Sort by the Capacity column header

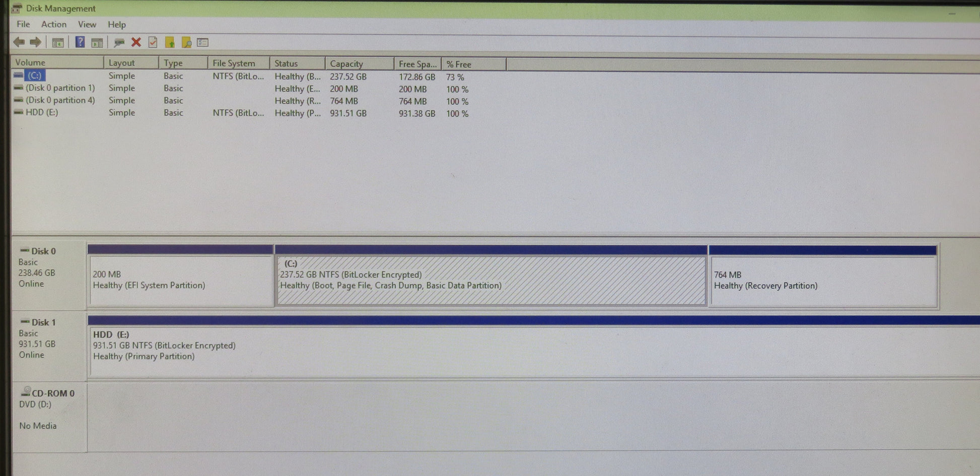click(359, 63)
